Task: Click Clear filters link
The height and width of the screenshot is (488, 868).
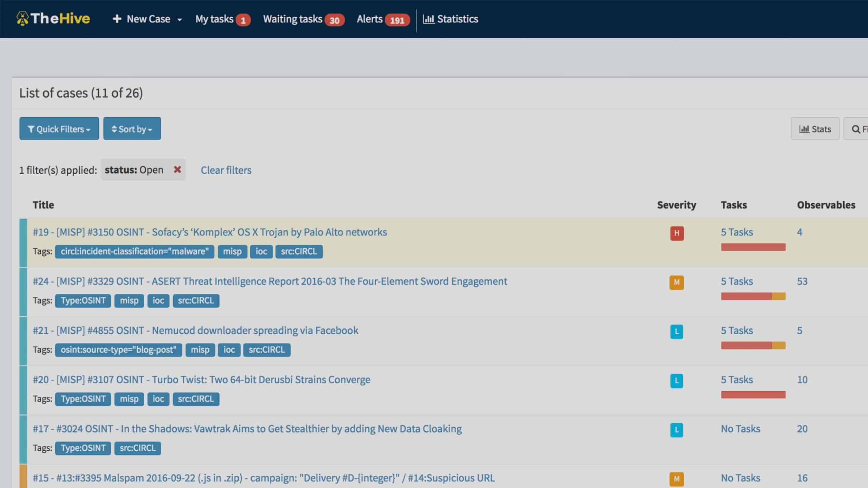Action: [x=225, y=170]
